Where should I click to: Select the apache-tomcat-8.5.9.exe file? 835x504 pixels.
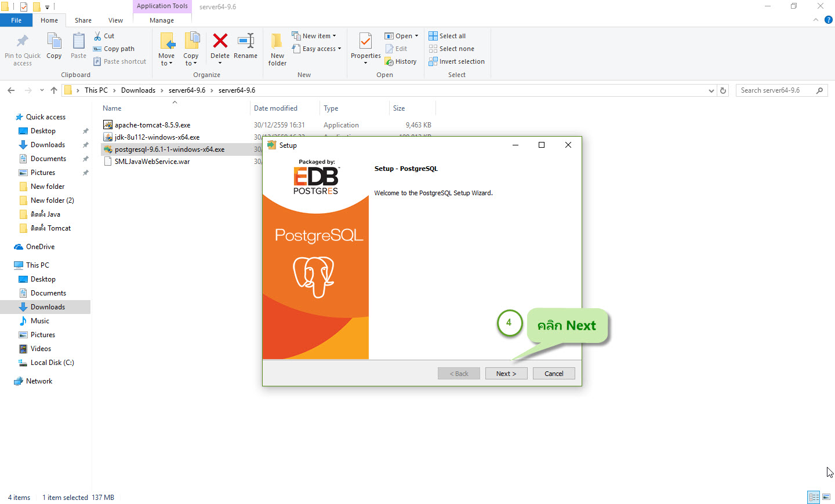153,125
